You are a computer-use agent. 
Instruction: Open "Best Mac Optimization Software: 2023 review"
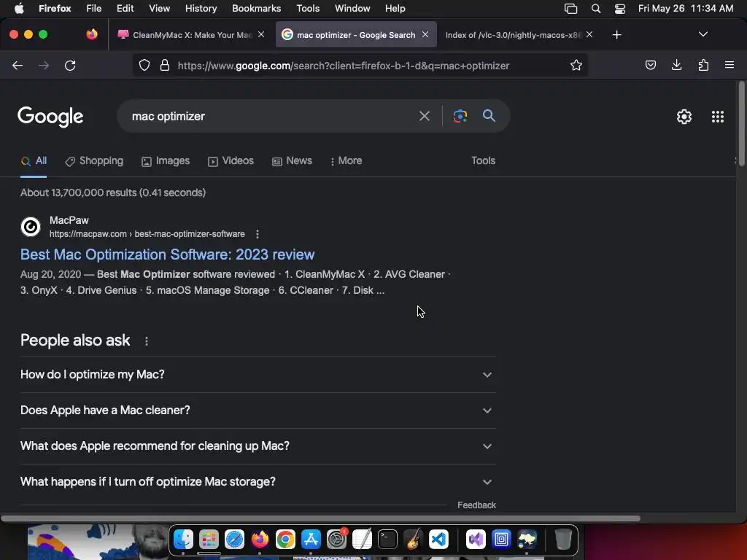tap(167, 254)
